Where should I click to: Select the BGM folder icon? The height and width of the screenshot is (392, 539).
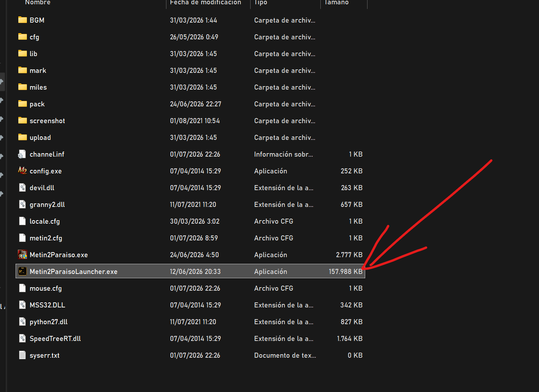click(x=23, y=20)
